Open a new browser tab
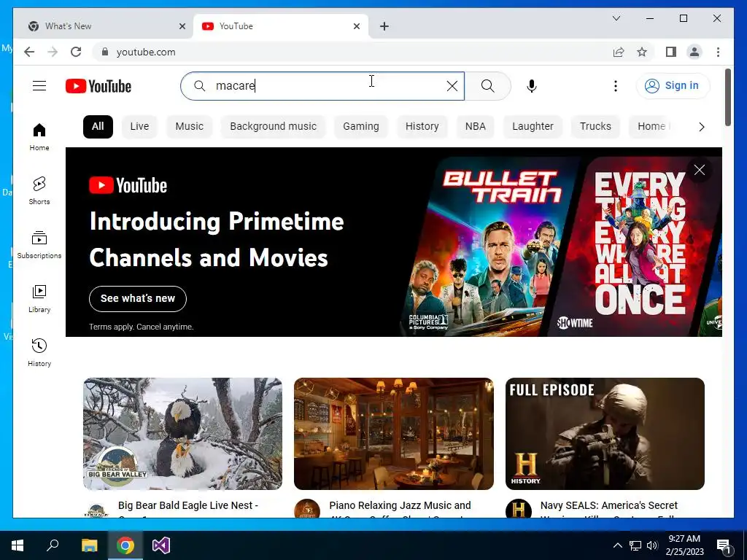 384,26
